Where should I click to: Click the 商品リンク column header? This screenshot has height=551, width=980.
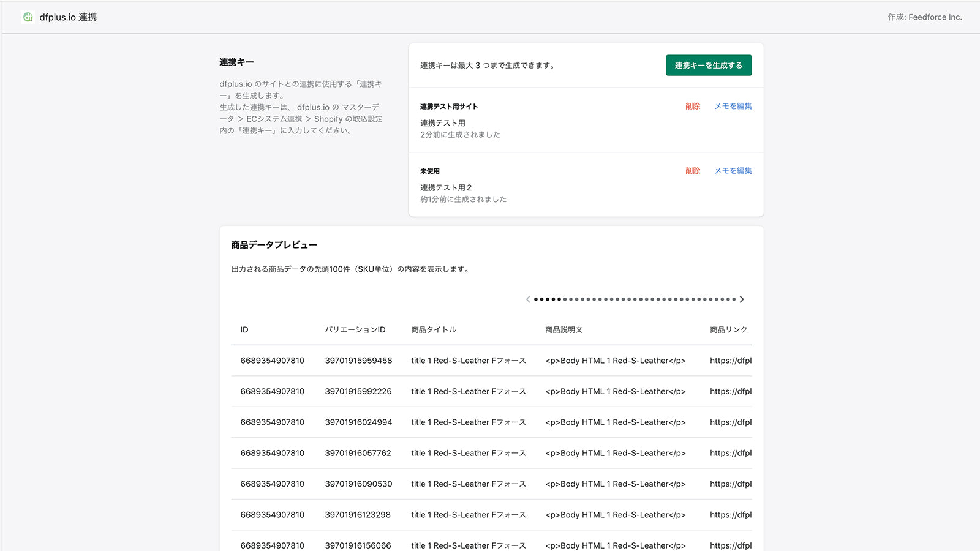pyautogui.click(x=728, y=330)
